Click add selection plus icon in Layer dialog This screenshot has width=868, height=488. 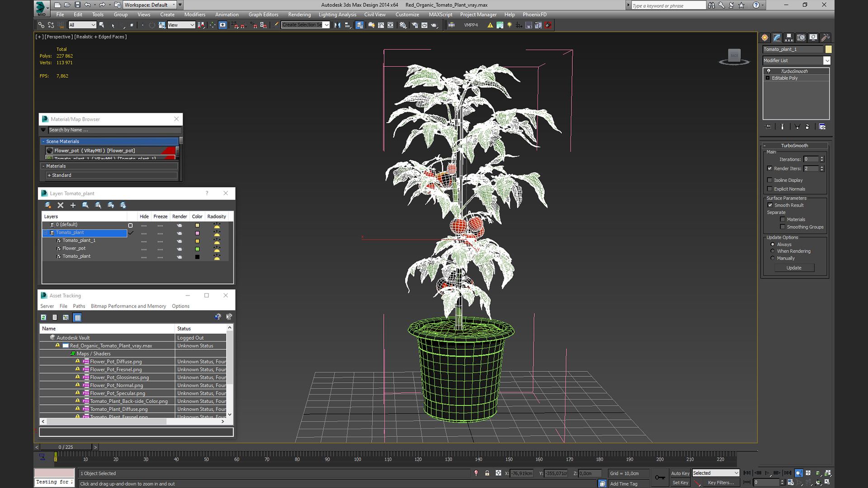[73, 205]
